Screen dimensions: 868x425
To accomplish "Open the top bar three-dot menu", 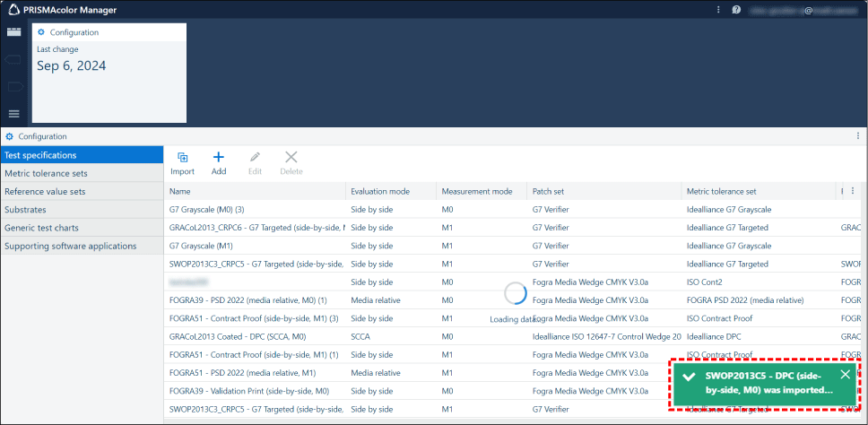I will click(x=718, y=10).
